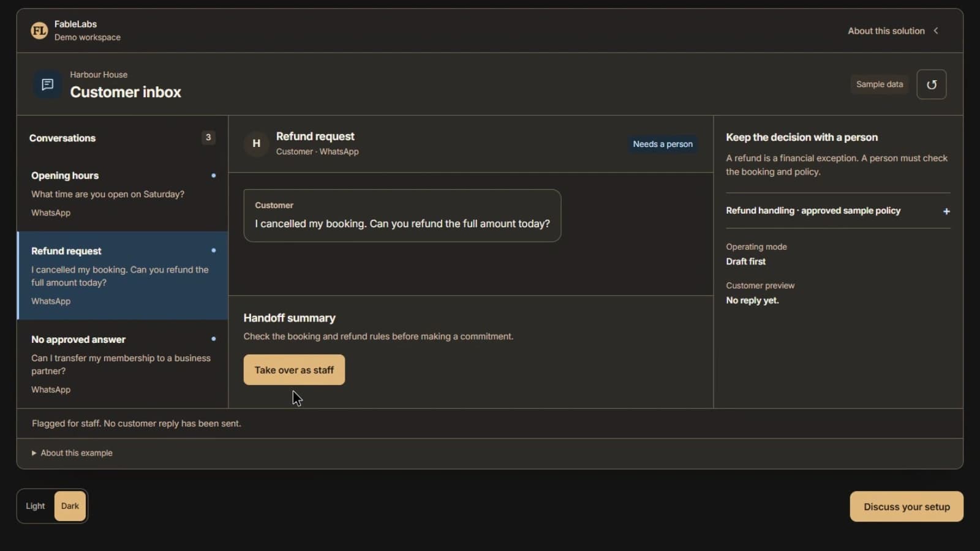
Task: Expand refund handling policy with plus icon
Action: coord(946,211)
